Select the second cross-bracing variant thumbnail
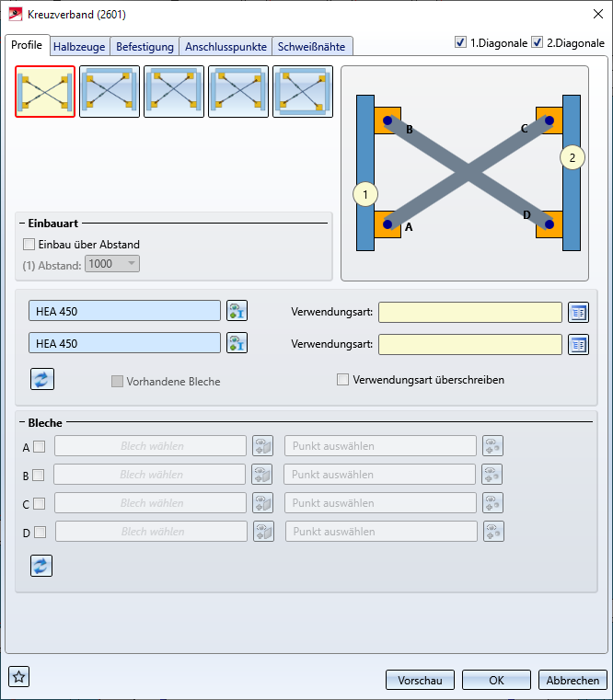This screenshot has height=700, width=613. pyautogui.click(x=110, y=91)
